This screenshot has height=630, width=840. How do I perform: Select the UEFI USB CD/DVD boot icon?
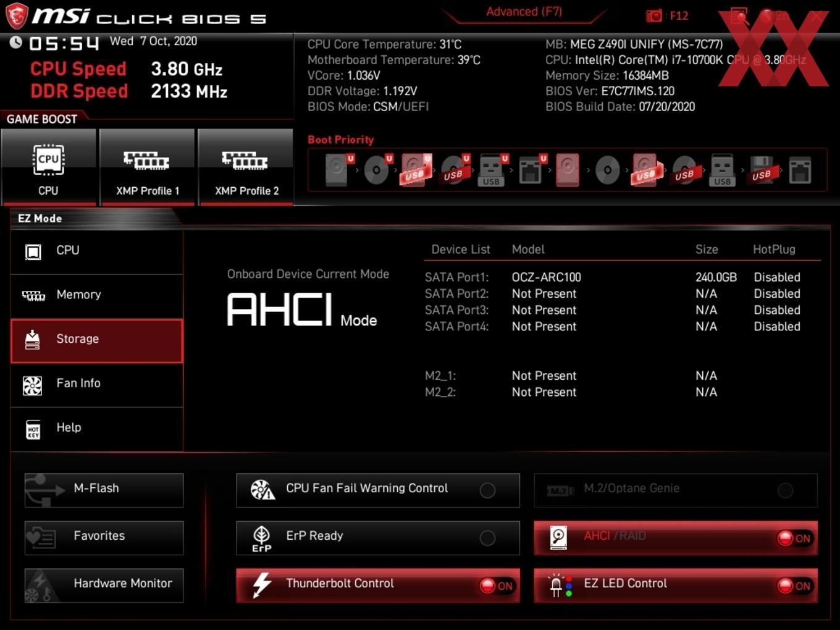tap(454, 170)
